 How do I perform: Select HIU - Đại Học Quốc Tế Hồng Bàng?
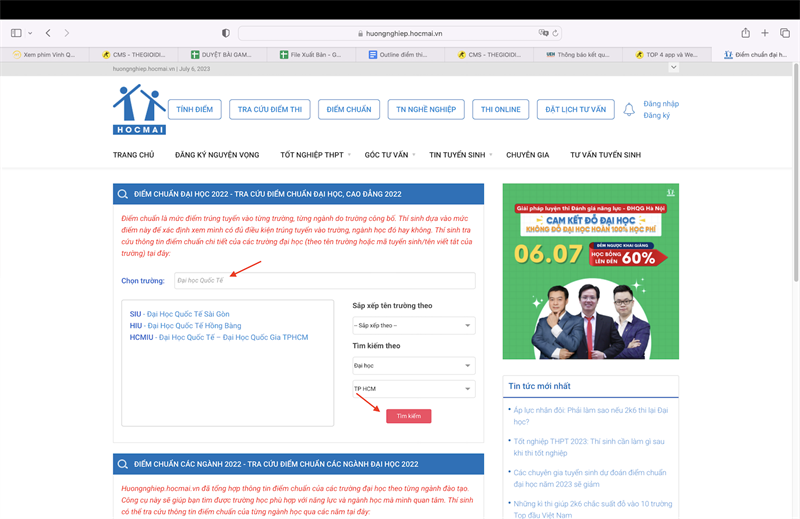tap(185, 326)
